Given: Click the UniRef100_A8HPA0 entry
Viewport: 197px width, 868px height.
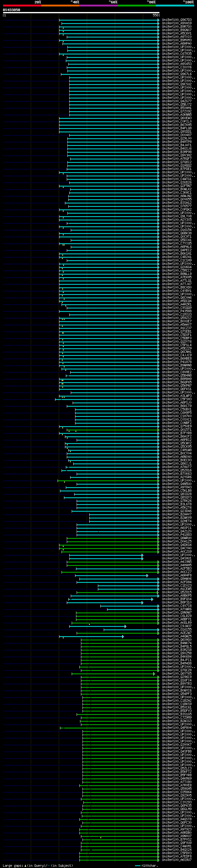Looking at the screenshot, I should pos(177,43).
